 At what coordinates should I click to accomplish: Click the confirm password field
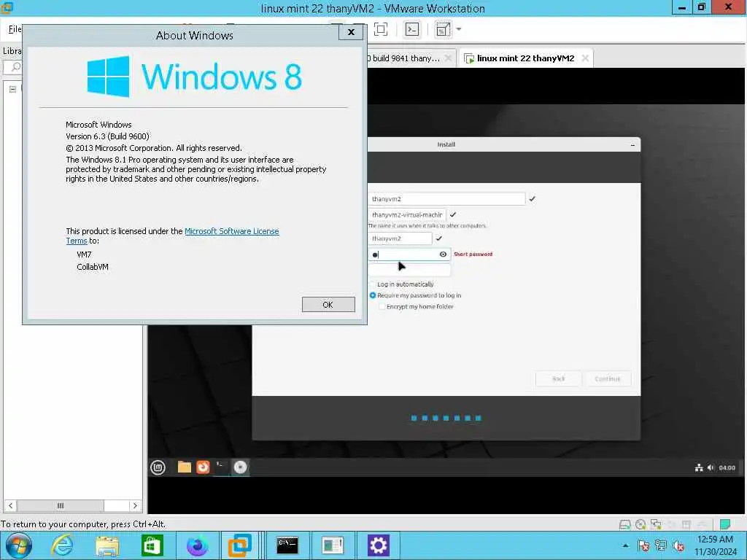(x=409, y=270)
